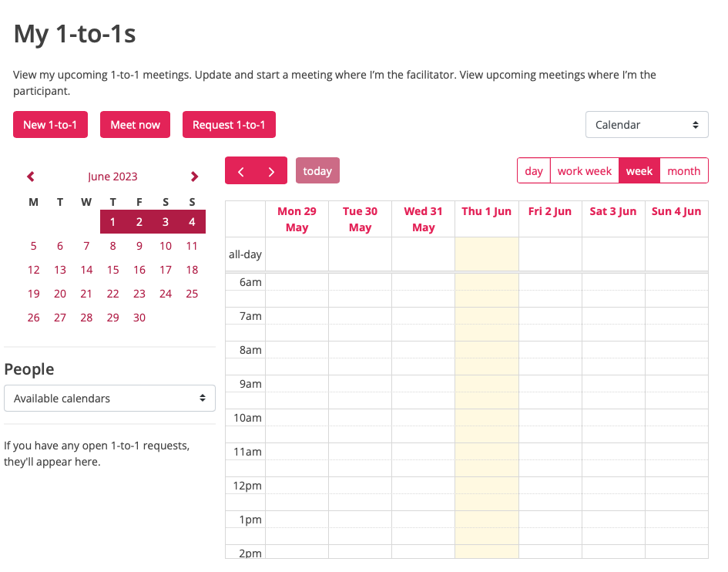The image size is (728, 572).
Task: Select the week view tab
Action: tap(639, 171)
